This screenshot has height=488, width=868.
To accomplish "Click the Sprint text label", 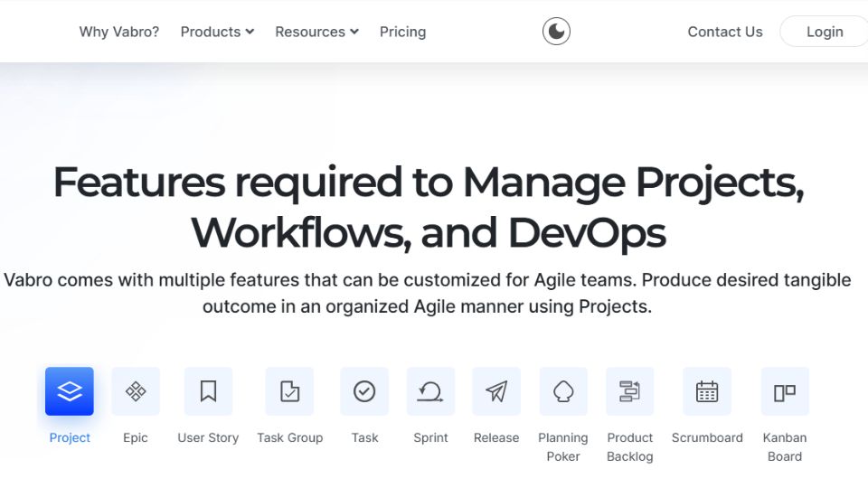I will coord(430,437).
